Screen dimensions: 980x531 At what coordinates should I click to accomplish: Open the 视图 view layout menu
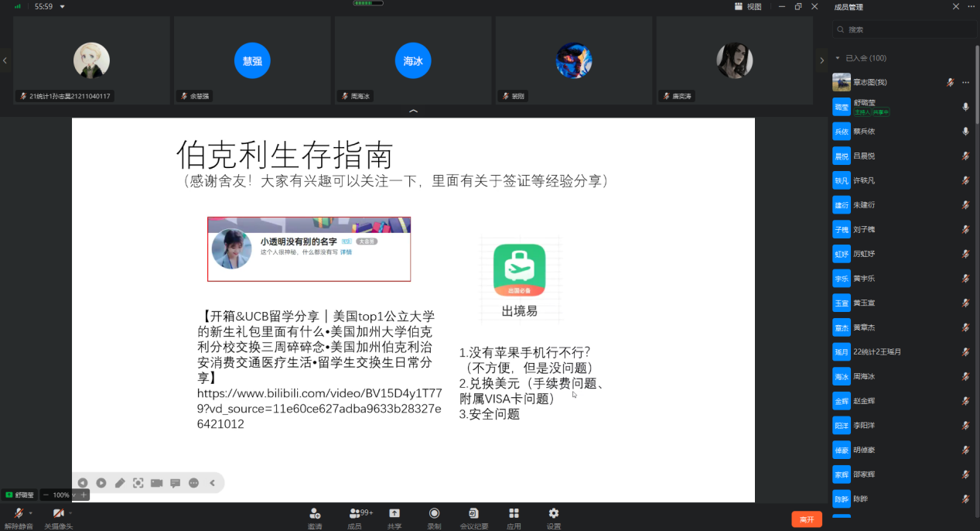pyautogui.click(x=748, y=7)
